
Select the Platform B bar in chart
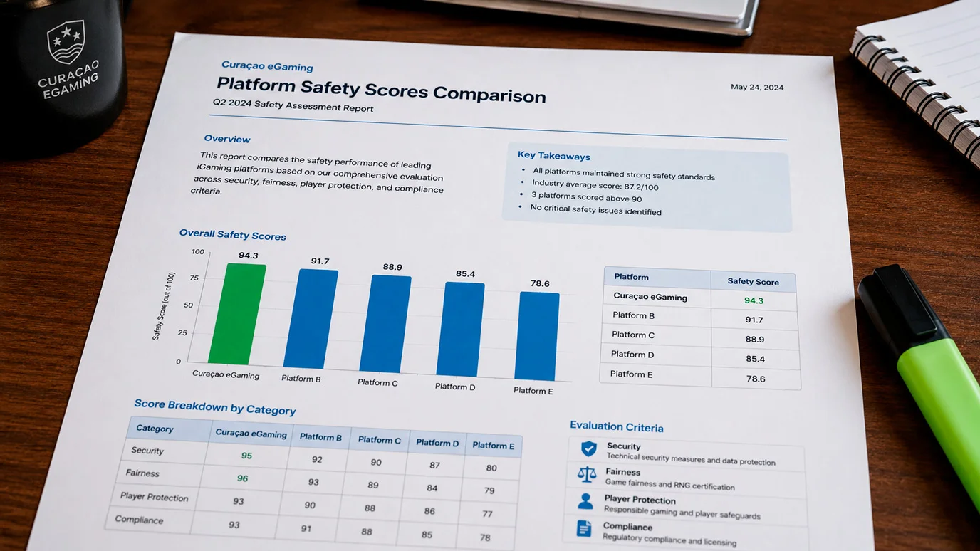tap(311, 319)
